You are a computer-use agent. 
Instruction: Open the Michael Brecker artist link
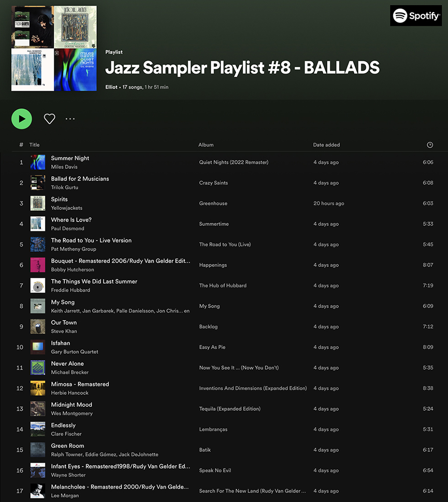(x=69, y=372)
